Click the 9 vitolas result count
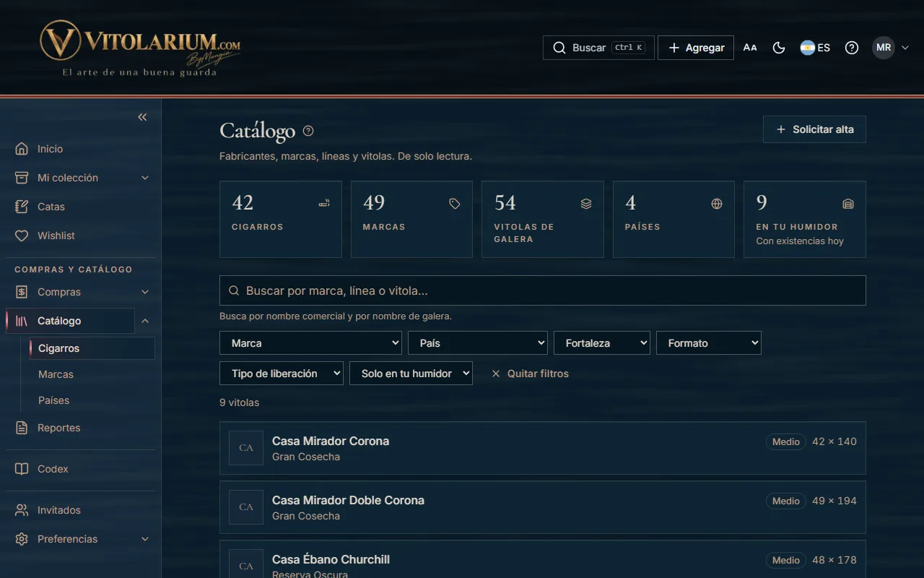Viewport: 924px width, 578px height. 239,402
